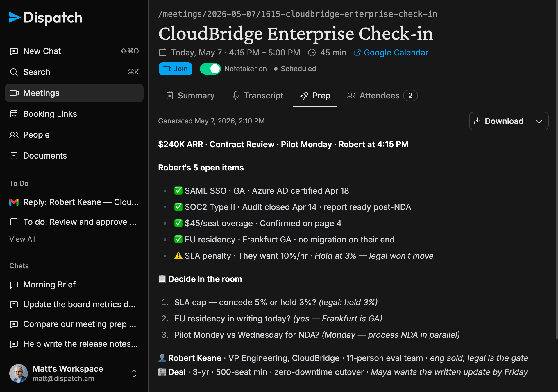The image size is (558, 392).
Task: Switch to the Transcript tab
Action: (x=258, y=96)
